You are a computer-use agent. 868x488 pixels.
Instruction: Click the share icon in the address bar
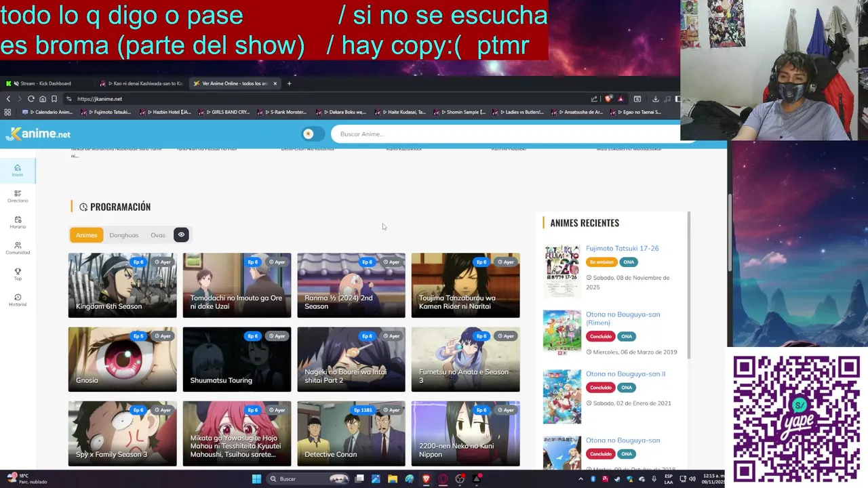[595, 99]
